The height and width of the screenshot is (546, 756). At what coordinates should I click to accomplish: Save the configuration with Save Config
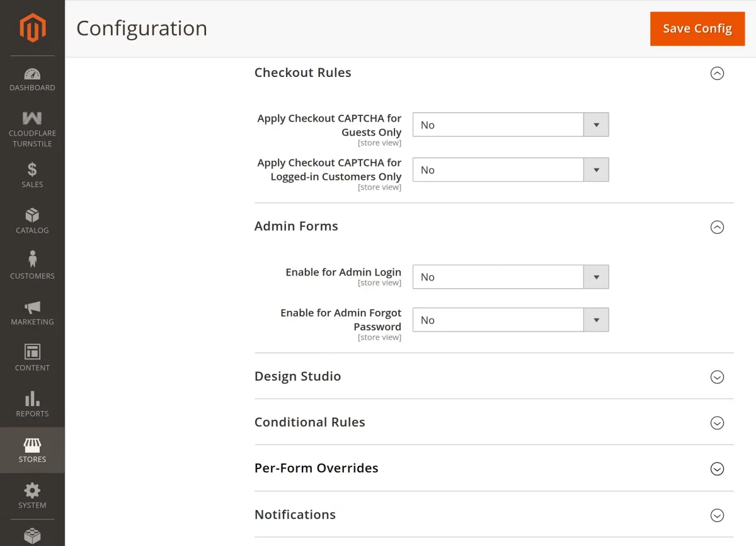click(x=697, y=28)
